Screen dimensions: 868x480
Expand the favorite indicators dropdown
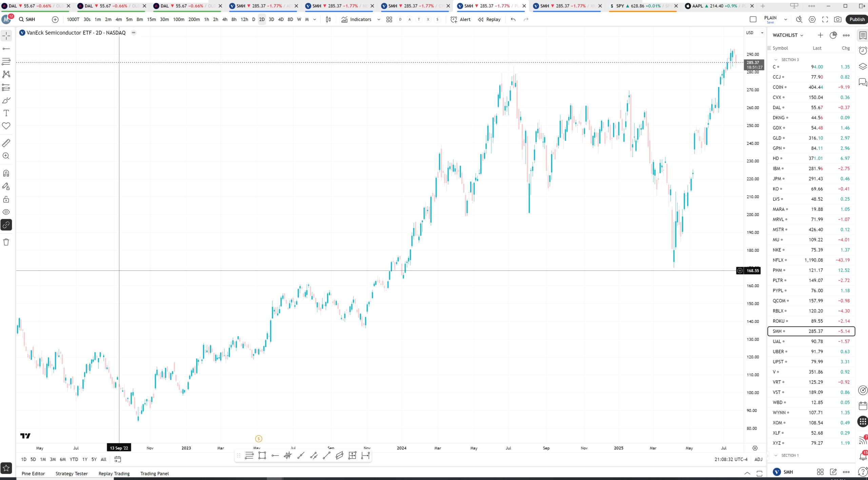coord(379,19)
